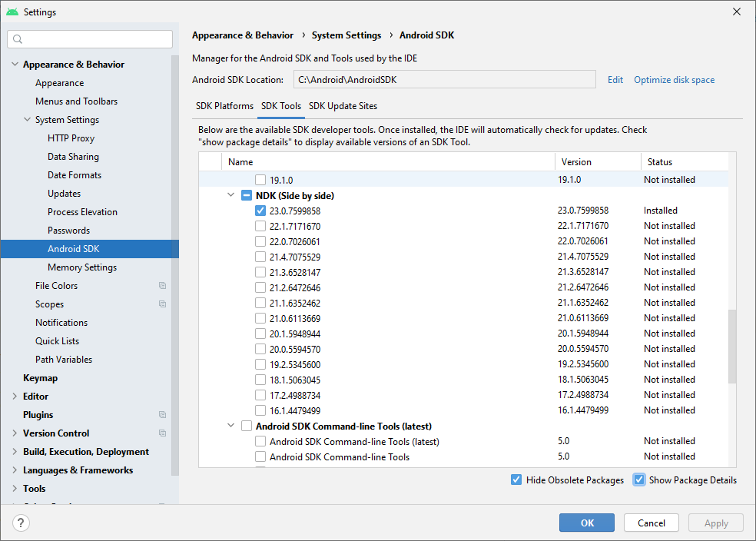
Task: Click the Name column header
Action: [388, 162]
